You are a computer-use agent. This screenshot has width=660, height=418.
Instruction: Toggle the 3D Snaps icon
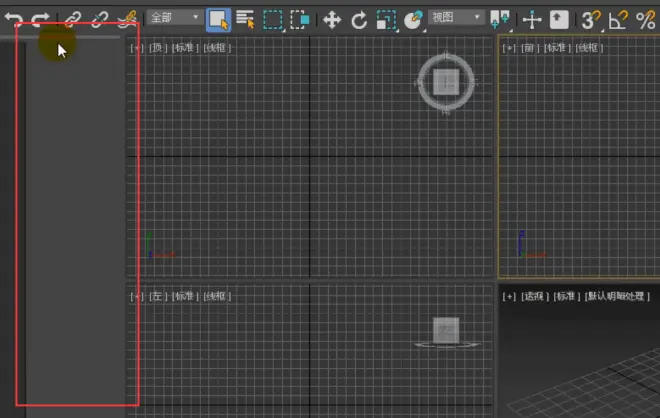(591, 20)
